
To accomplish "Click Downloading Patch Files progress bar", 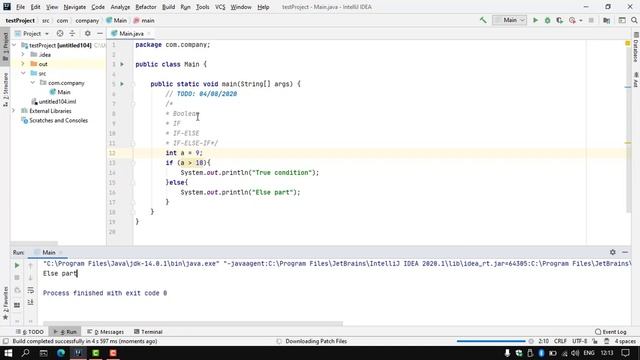I will (491, 341).
